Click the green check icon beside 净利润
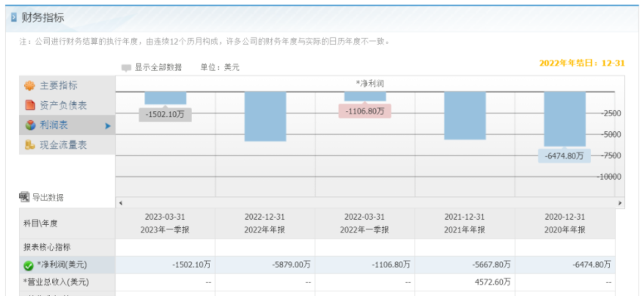The image size is (644, 299). (x=29, y=266)
